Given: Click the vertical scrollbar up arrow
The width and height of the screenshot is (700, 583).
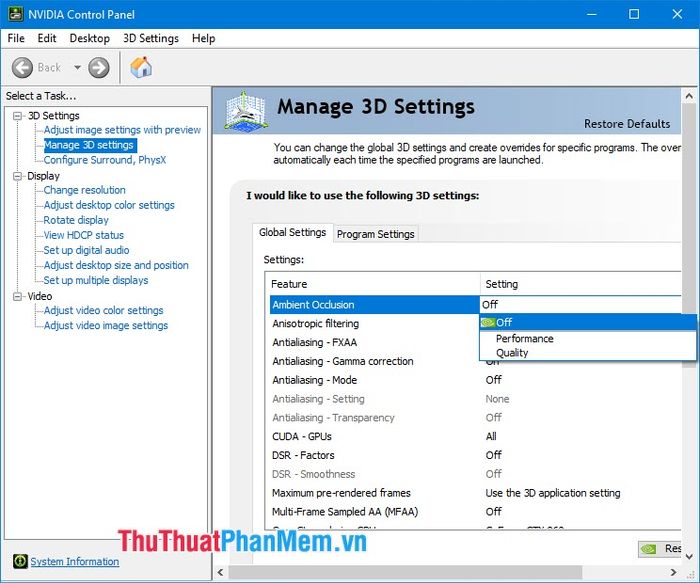Looking at the screenshot, I should tap(689, 96).
